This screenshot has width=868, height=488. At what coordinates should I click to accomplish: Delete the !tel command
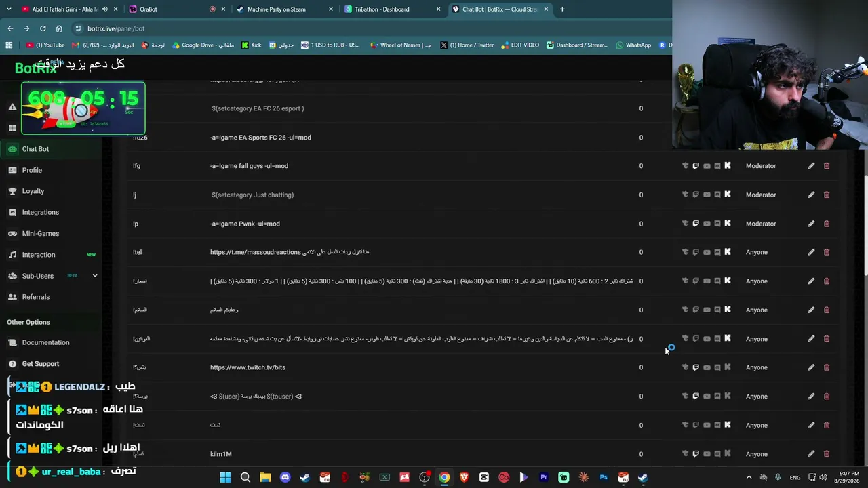pos(827,252)
